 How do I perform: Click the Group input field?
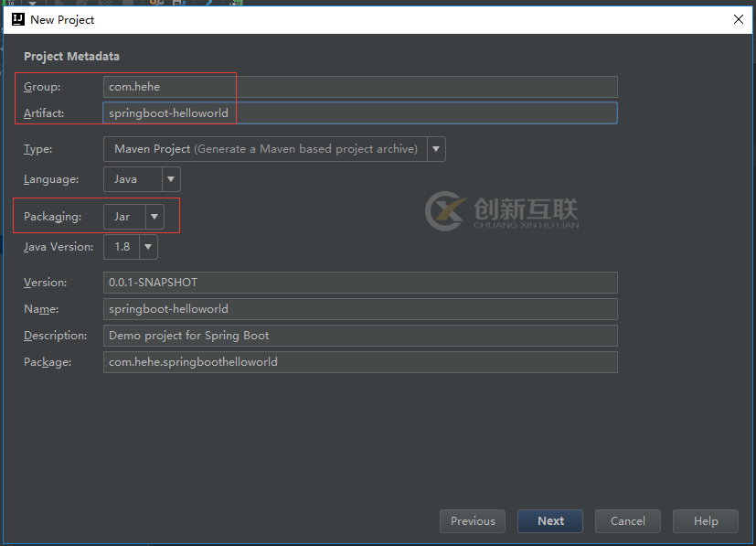point(360,87)
